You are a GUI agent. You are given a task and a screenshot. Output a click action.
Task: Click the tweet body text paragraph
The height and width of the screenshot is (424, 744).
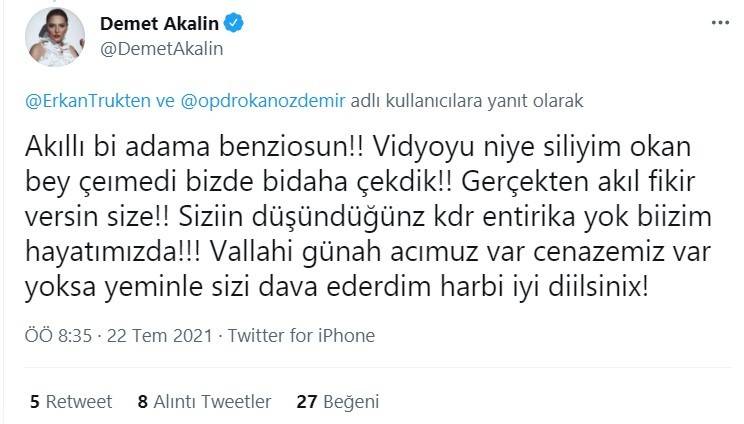tap(368, 217)
